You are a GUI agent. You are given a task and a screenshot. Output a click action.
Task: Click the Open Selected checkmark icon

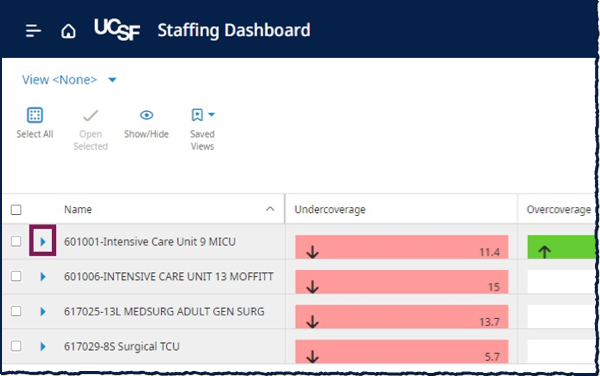pos(91,115)
